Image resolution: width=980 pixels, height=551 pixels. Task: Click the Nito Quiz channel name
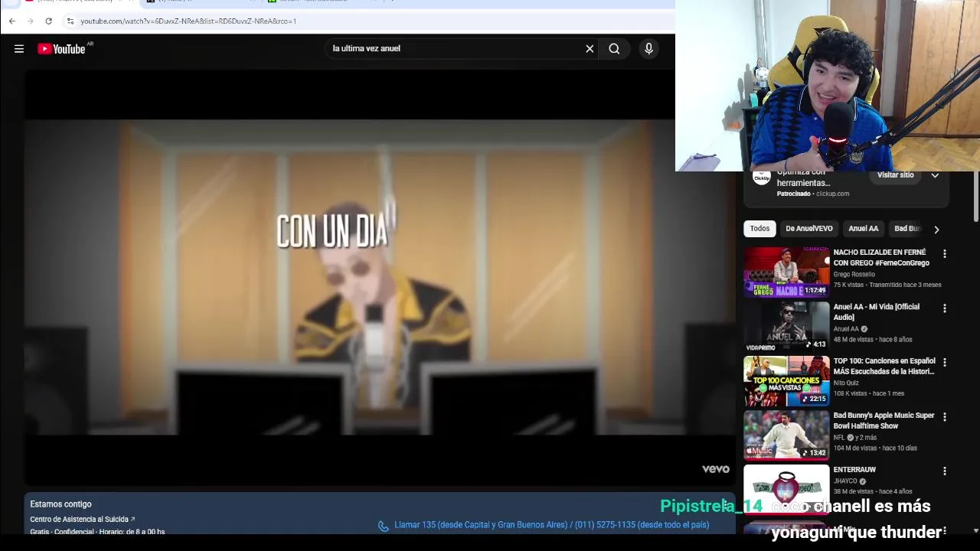point(846,383)
